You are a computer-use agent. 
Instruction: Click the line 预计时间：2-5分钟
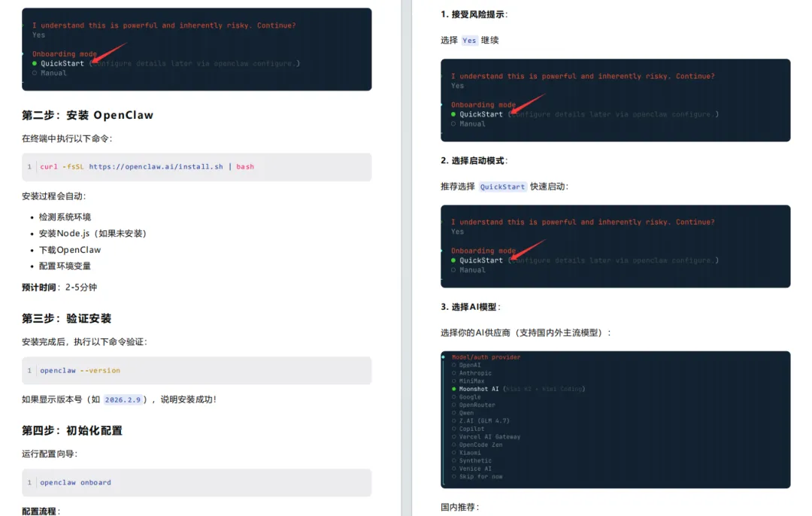(x=59, y=287)
